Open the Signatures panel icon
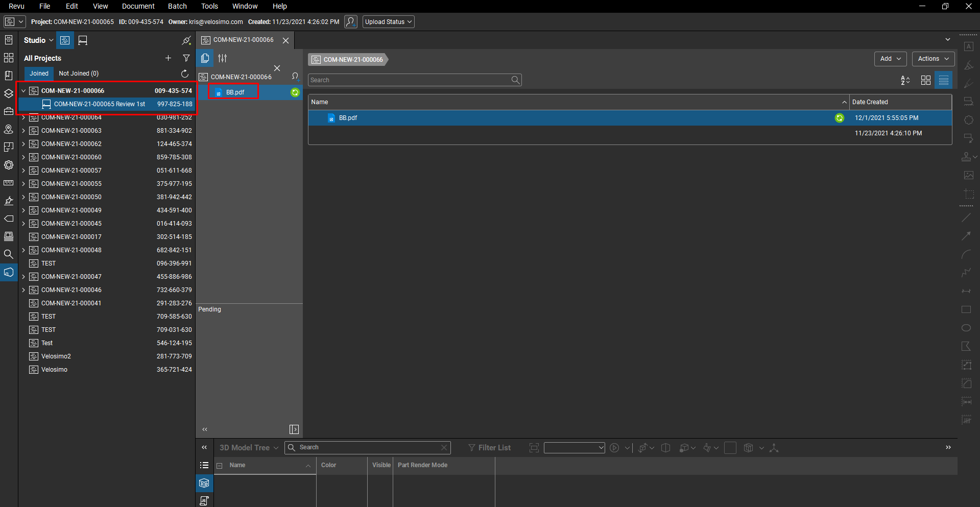The image size is (980, 507). point(9,201)
